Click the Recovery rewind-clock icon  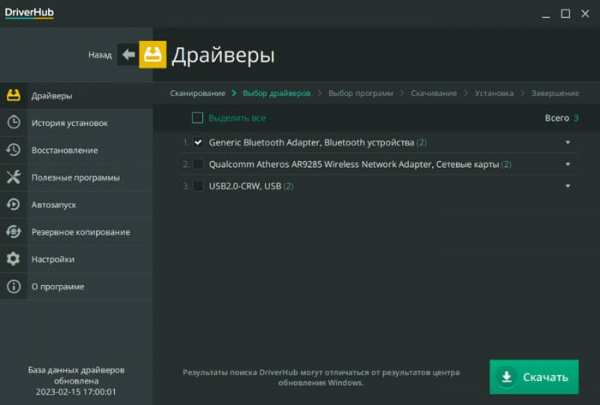click(x=13, y=150)
